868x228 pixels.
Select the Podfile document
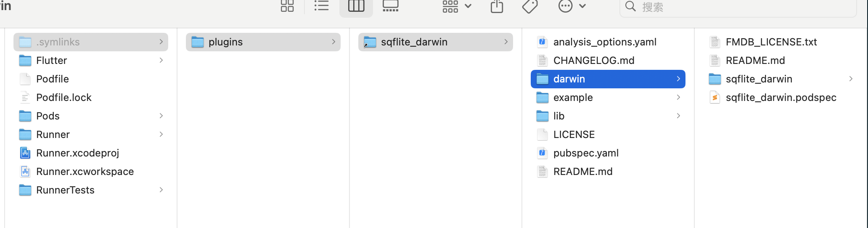[91, 79]
